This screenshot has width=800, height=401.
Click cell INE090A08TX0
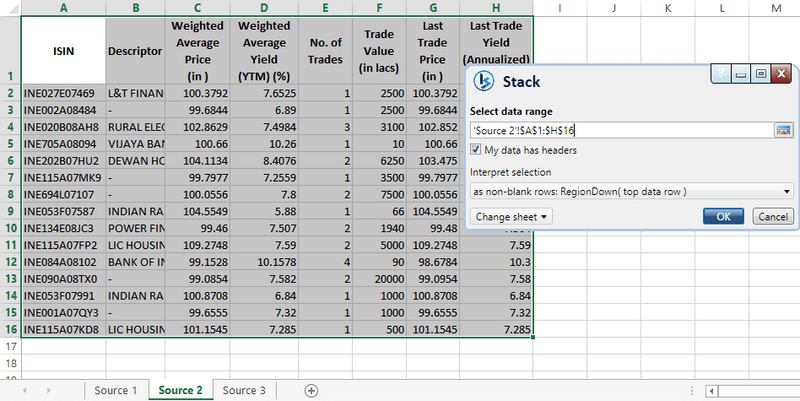coord(64,279)
